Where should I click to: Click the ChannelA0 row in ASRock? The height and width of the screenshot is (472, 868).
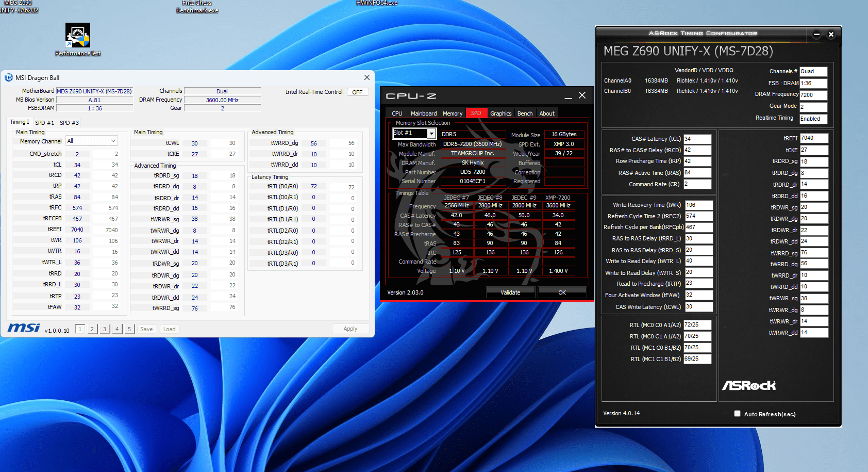[671, 80]
